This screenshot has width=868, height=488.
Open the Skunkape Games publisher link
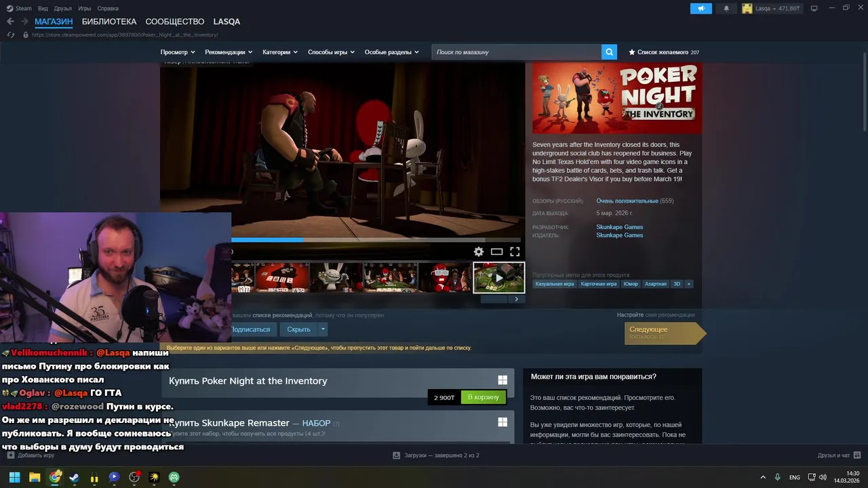pyautogui.click(x=620, y=235)
